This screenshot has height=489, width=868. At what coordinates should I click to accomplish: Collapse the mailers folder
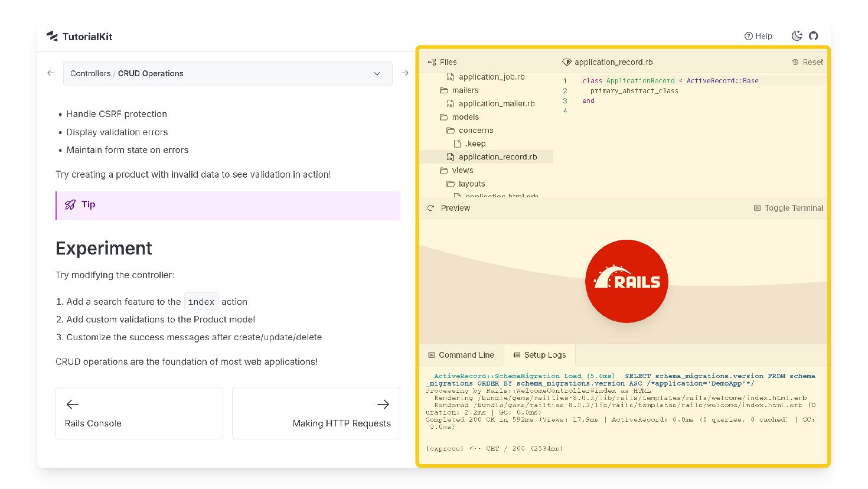click(x=459, y=90)
